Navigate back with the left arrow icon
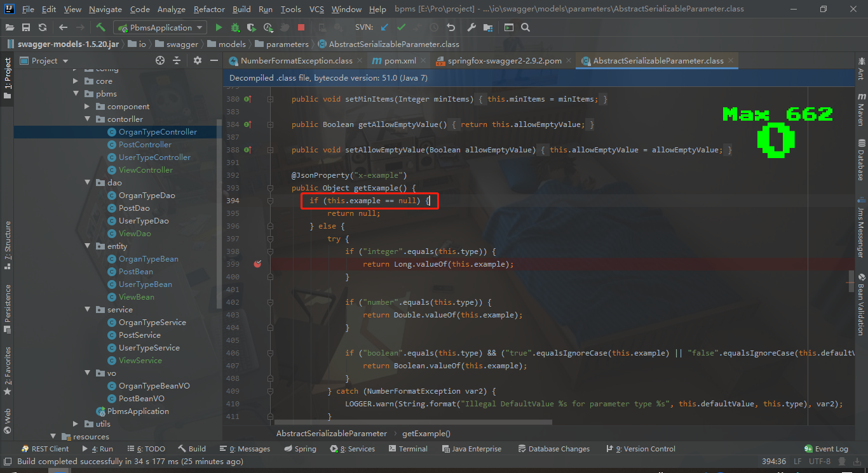868x473 pixels. point(63,27)
